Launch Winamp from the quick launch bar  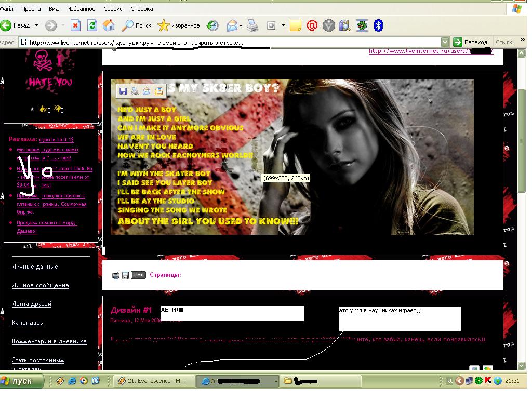pos(60,381)
